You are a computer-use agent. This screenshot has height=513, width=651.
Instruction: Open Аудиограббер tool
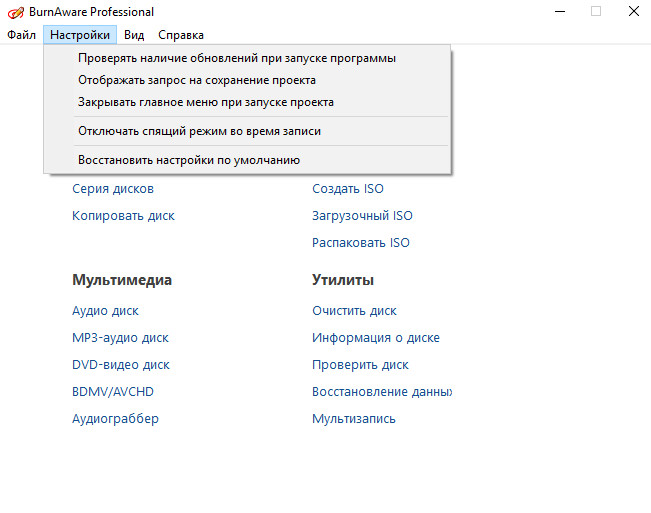point(115,419)
